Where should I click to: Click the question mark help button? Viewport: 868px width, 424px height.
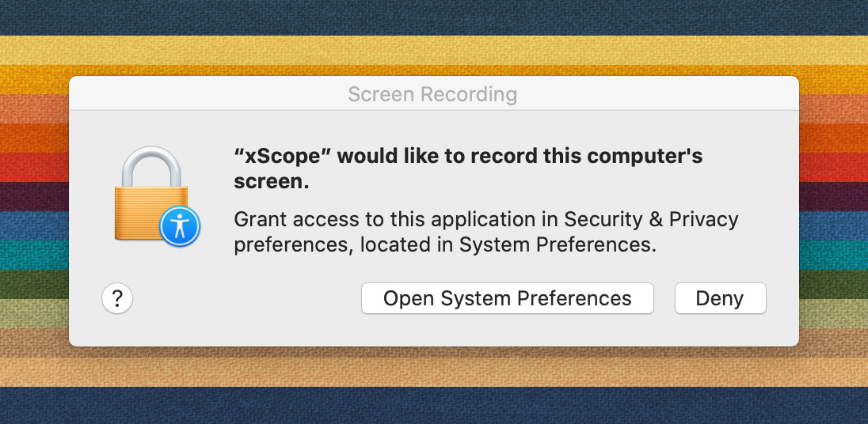click(117, 299)
